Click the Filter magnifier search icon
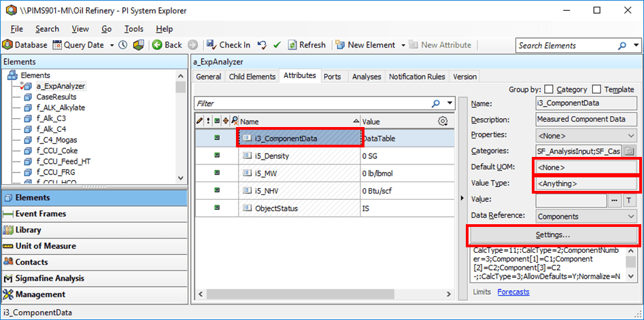Screen dimensions: 644x320 tap(436, 103)
